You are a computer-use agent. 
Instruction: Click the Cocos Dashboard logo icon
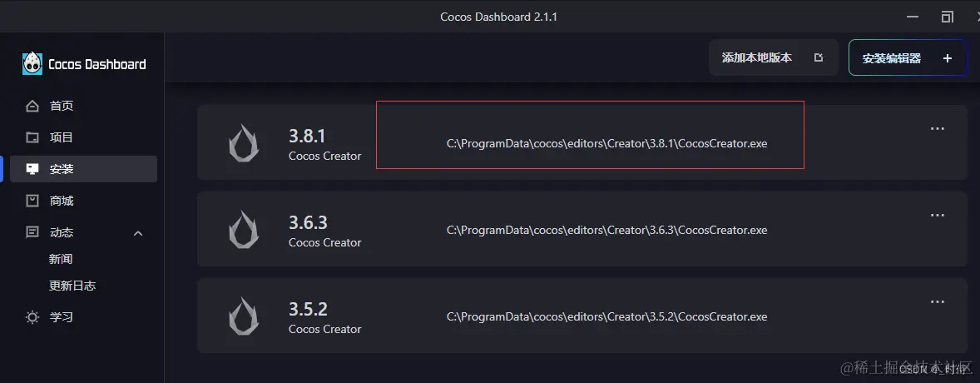click(x=32, y=64)
